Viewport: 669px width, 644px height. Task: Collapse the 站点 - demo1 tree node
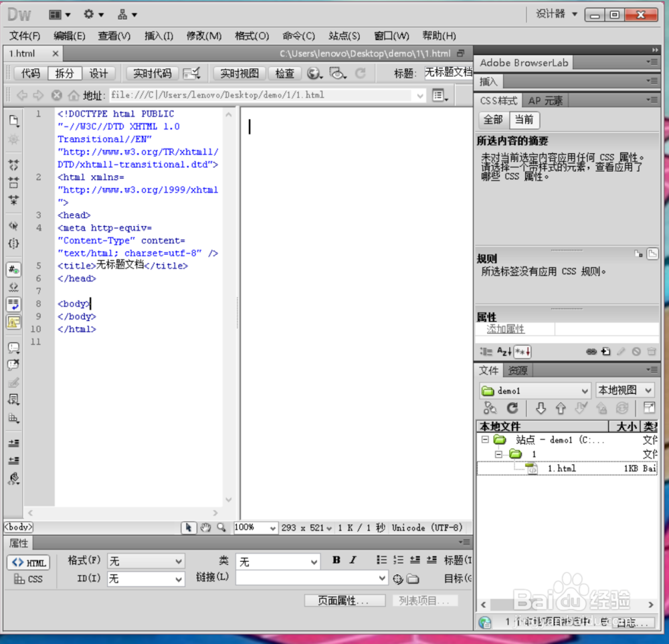[x=484, y=439]
